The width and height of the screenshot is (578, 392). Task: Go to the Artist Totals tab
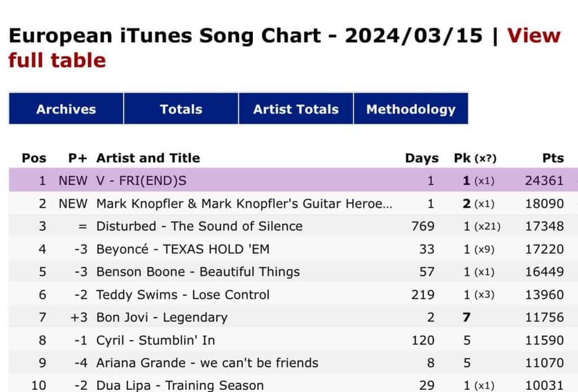[296, 109]
